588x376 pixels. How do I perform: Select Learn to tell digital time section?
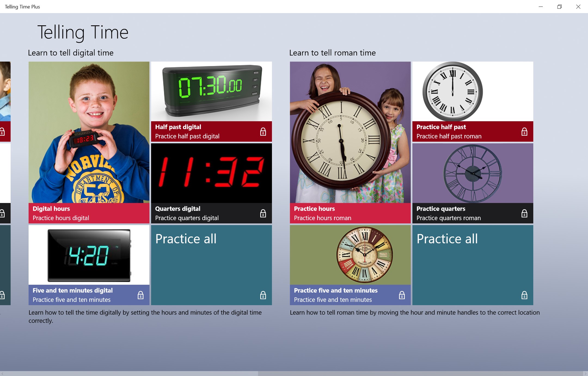70,52
